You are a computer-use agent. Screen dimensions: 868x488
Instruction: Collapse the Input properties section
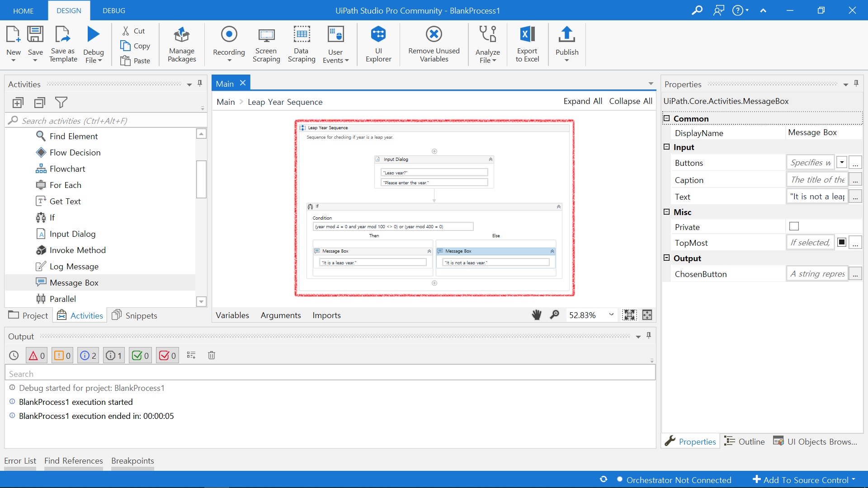pyautogui.click(x=666, y=147)
